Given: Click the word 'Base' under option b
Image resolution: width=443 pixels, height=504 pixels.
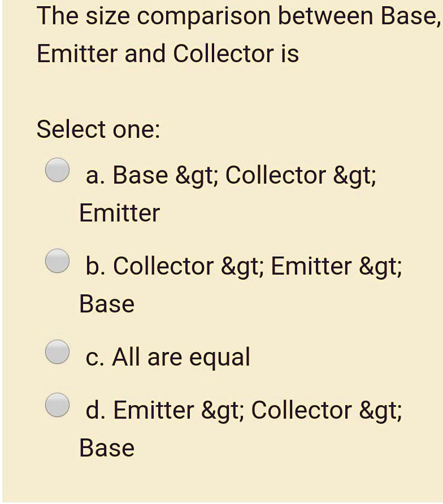Looking at the screenshot, I should click(107, 303).
